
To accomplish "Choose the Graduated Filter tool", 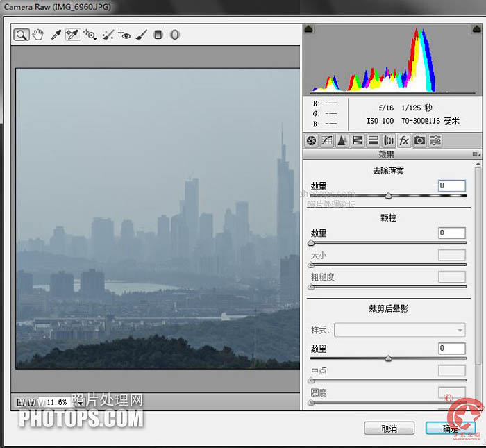I will point(158,35).
